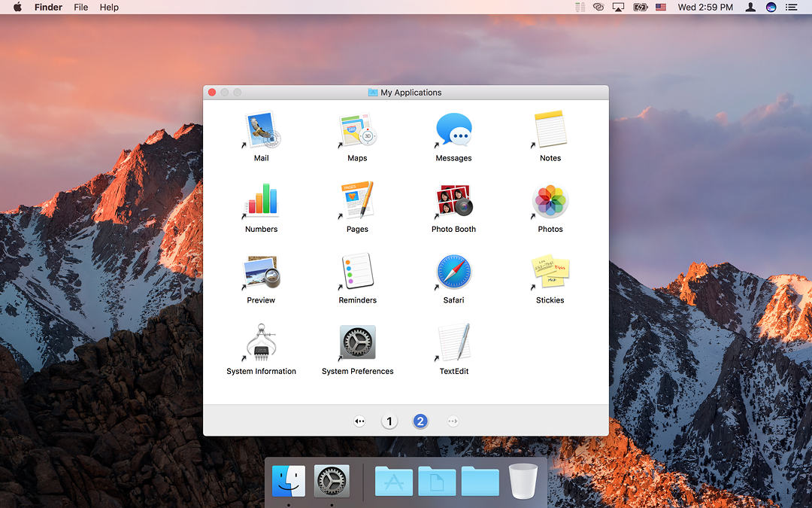
Task: Go to page 1 of applications
Action: pos(389,421)
